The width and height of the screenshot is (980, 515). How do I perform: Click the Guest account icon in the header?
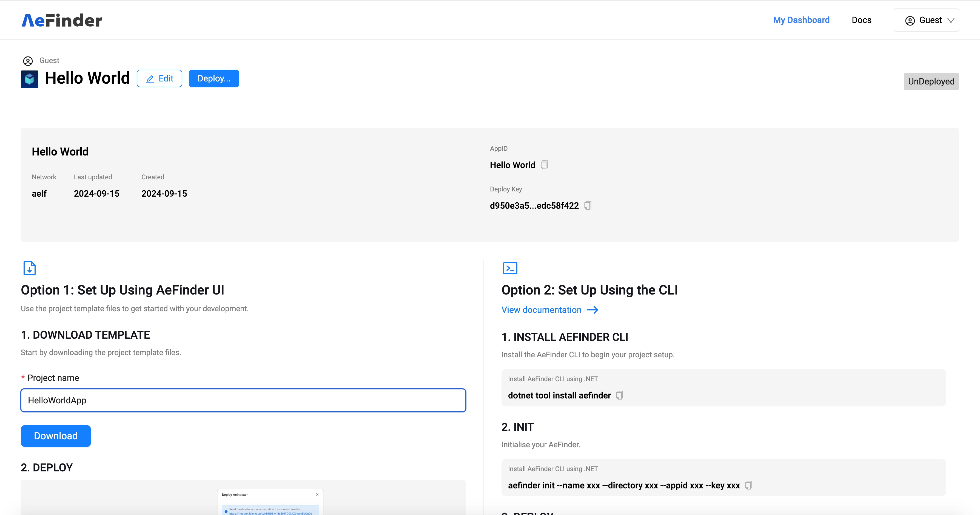(910, 20)
